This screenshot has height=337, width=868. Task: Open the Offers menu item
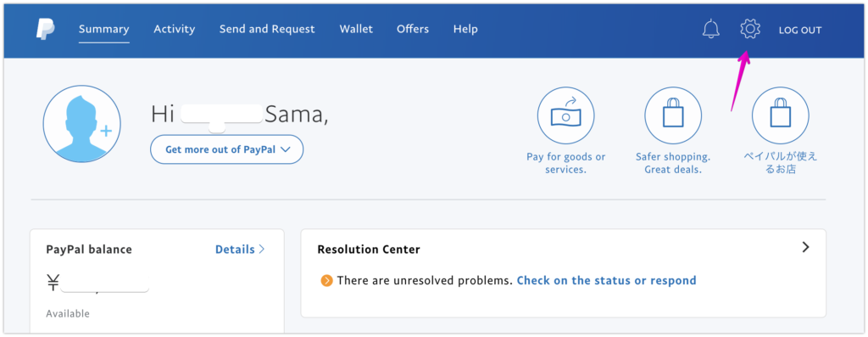coord(413,30)
